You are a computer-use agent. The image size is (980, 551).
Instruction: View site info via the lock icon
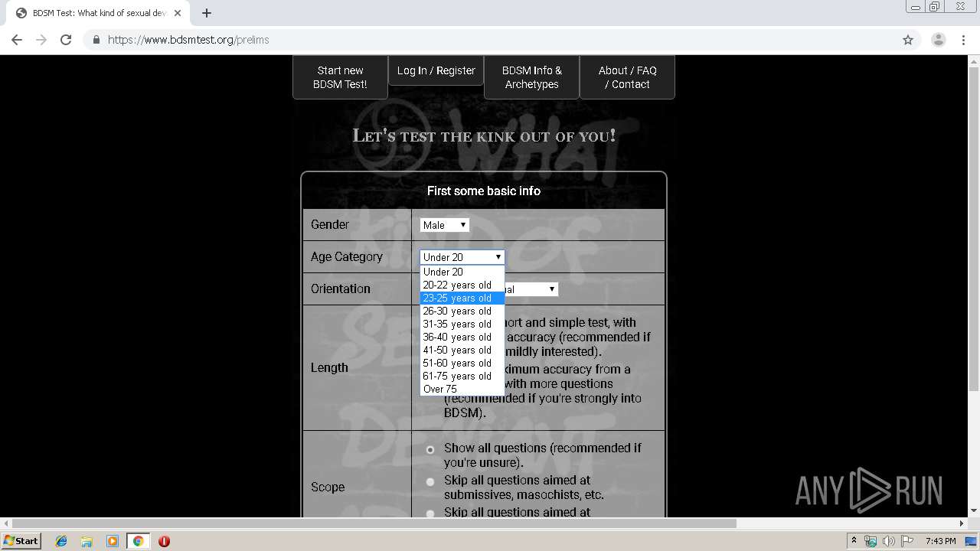click(x=96, y=40)
